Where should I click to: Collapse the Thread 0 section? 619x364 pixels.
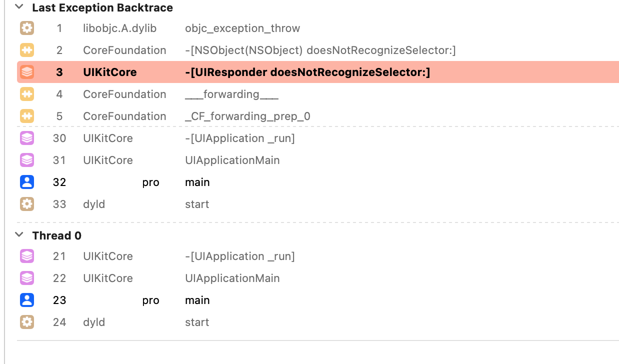point(19,235)
